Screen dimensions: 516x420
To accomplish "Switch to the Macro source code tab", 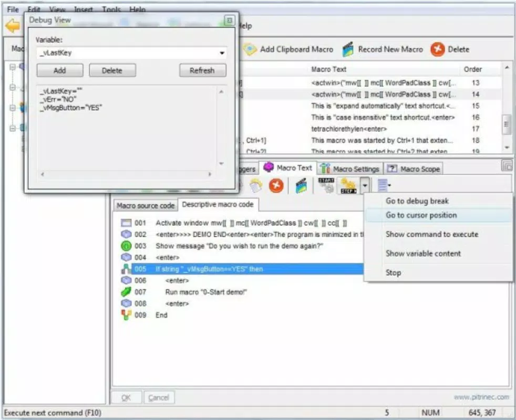I will coord(146,206).
